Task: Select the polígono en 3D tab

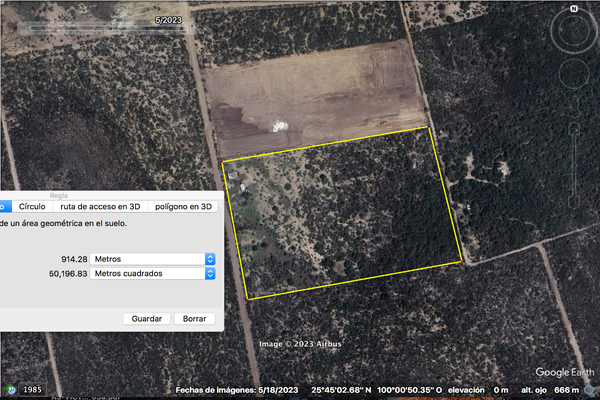Action: tap(183, 207)
